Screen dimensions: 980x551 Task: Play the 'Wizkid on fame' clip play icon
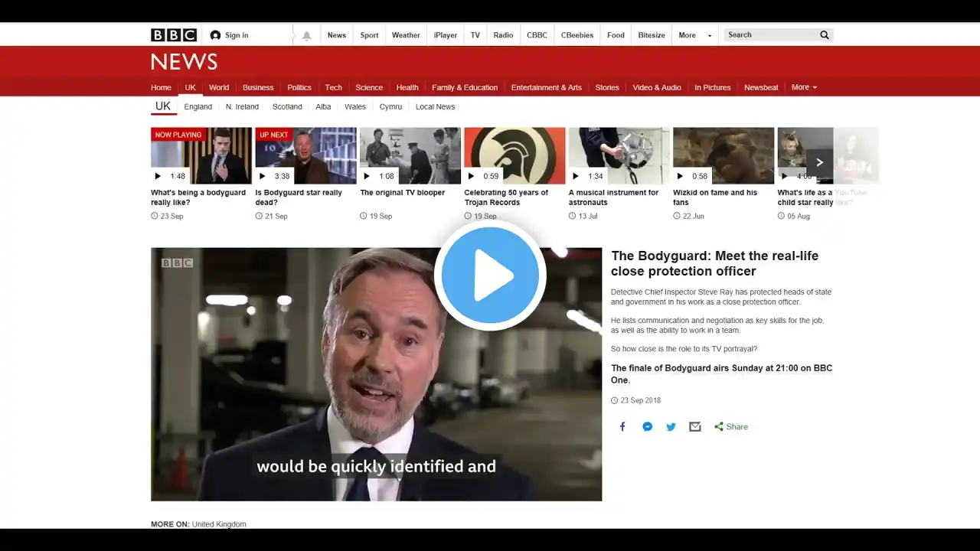click(x=679, y=176)
